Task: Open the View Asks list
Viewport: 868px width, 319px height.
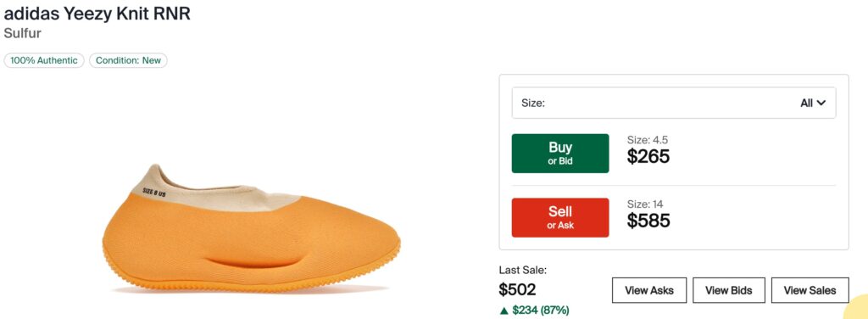Action: (649, 290)
